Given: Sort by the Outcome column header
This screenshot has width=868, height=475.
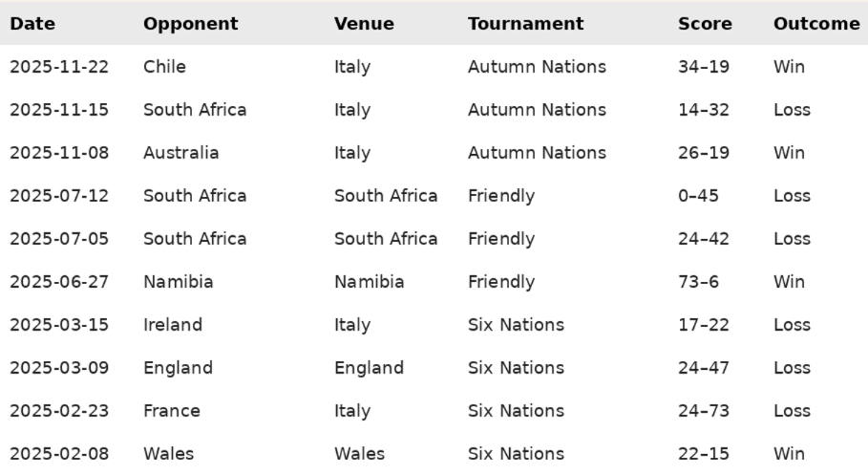Looking at the screenshot, I should pos(816,24).
